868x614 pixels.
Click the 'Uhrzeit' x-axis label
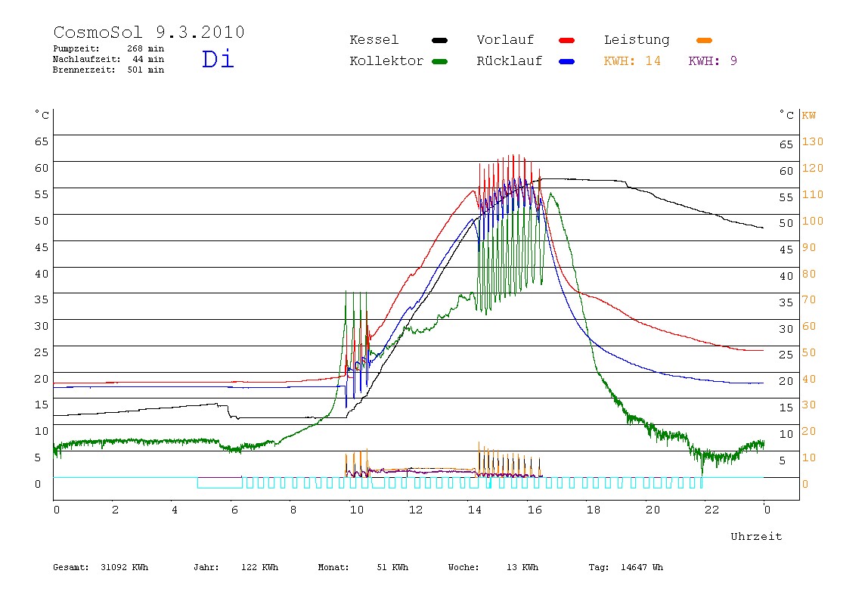tap(756, 536)
